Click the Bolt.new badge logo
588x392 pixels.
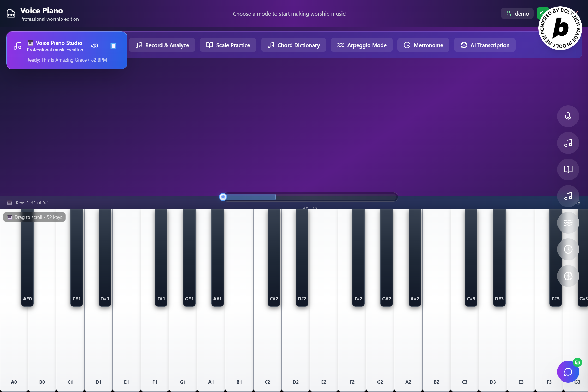click(560, 28)
